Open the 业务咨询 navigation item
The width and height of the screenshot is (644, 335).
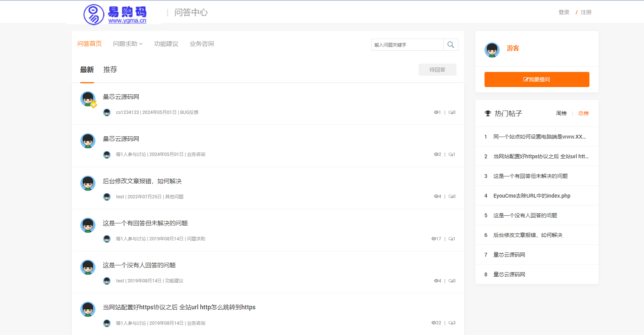[x=202, y=44]
